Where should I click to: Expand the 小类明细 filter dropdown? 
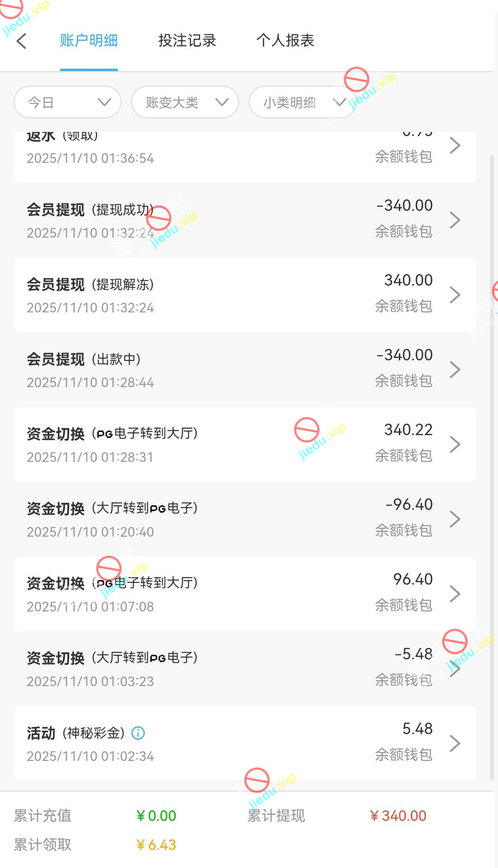[302, 102]
